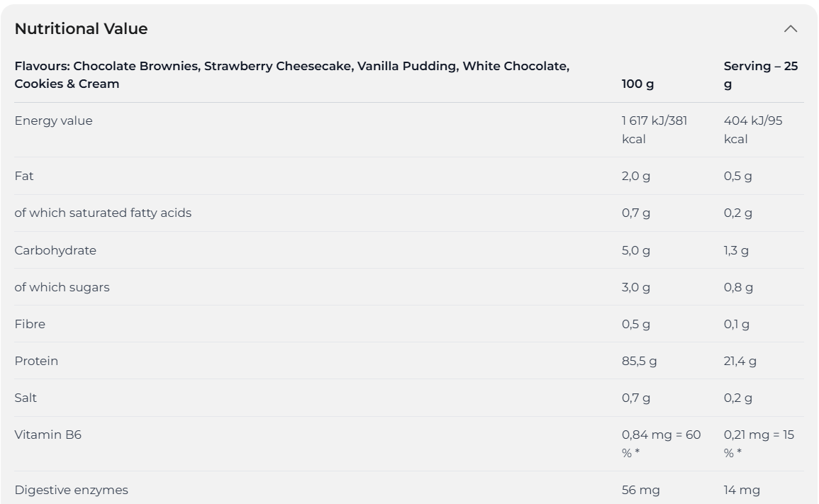Screen dimensions: 819x504
Task: Select the Salt row label
Action: tap(26, 398)
